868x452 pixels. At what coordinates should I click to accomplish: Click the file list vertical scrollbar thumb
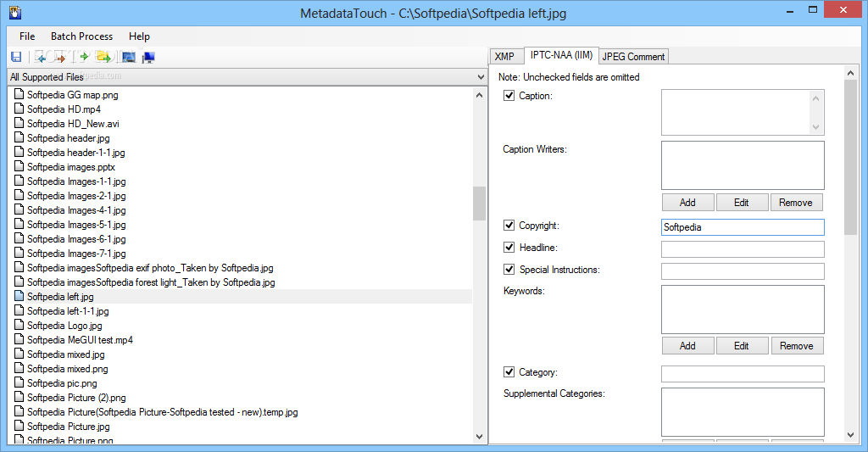click(480, 204)
